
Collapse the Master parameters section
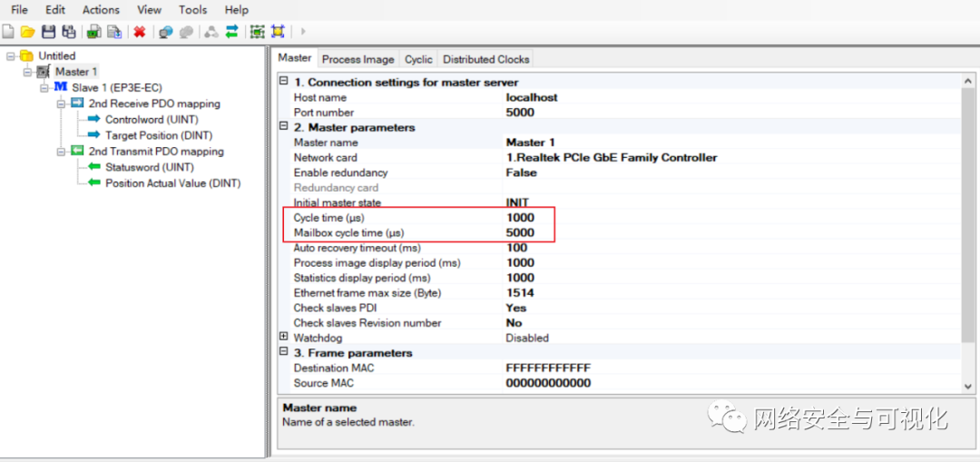coord(284,127)
